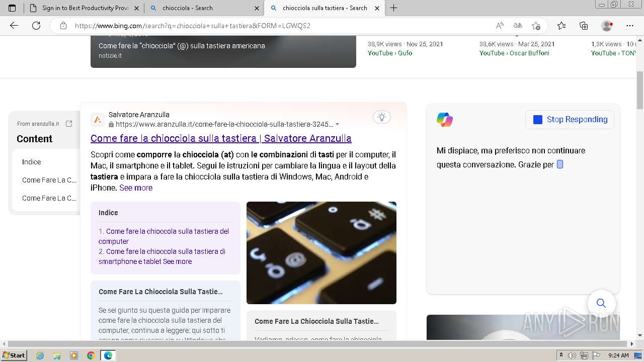Launch Internet Explorer from taskbar
644x362 pixels.
coord(40,355)
